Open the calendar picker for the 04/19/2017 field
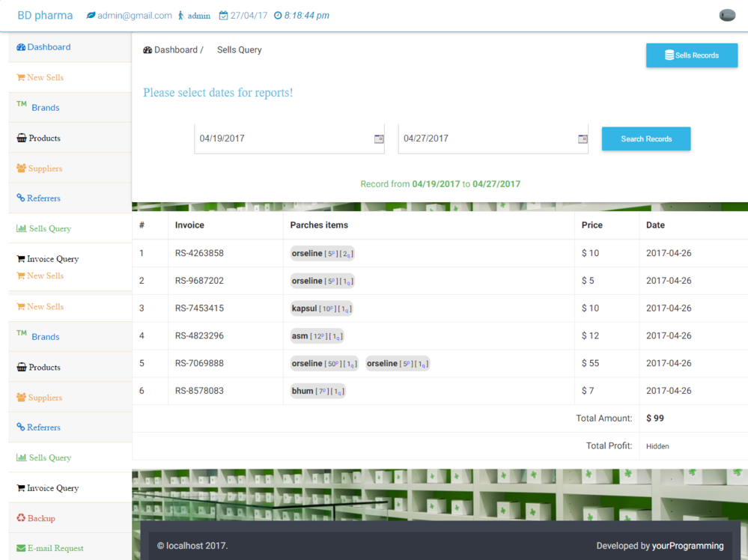The image size is (748, 560). pyautogui.click(x=378, y=139)
